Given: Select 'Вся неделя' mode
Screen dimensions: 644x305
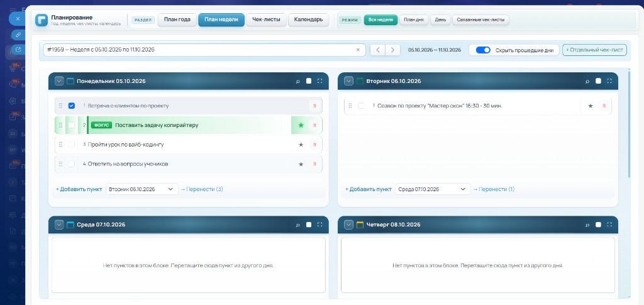Looking at the screenshot, I should pos(380,19).
